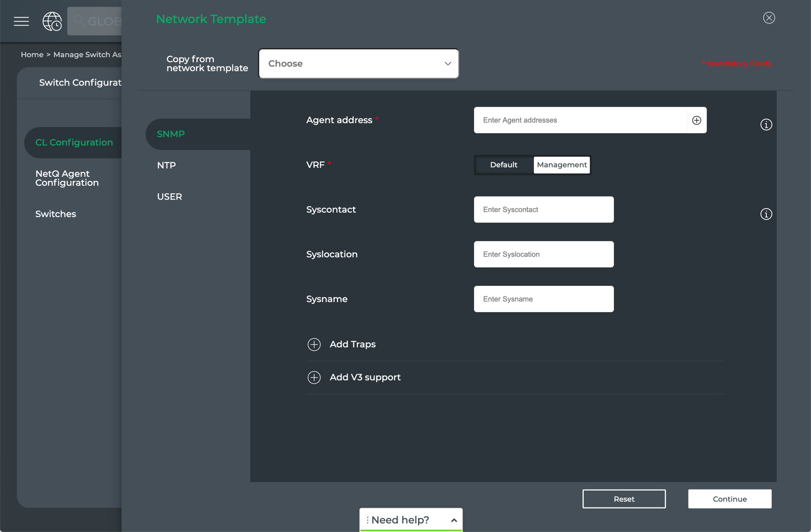
Task: Close the Network Template dialog
Action: point(768,18)
